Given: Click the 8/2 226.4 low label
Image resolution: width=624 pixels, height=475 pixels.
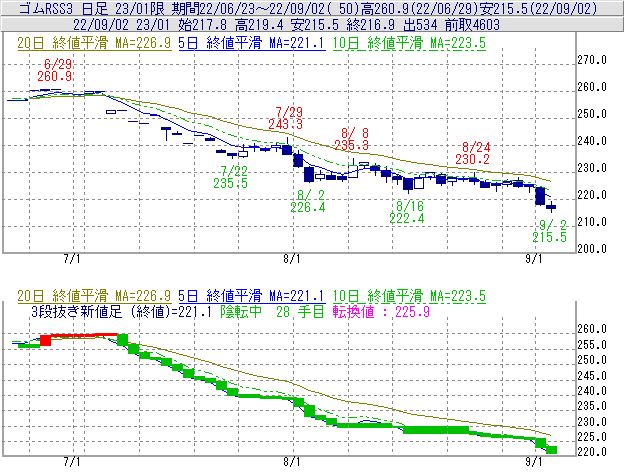Looking at the screenshot, I should tap(308, 201).
